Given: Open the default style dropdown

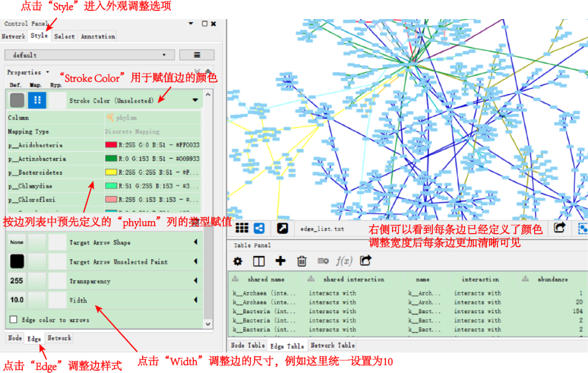Looking at the screenshot, I should coord(89,55).
